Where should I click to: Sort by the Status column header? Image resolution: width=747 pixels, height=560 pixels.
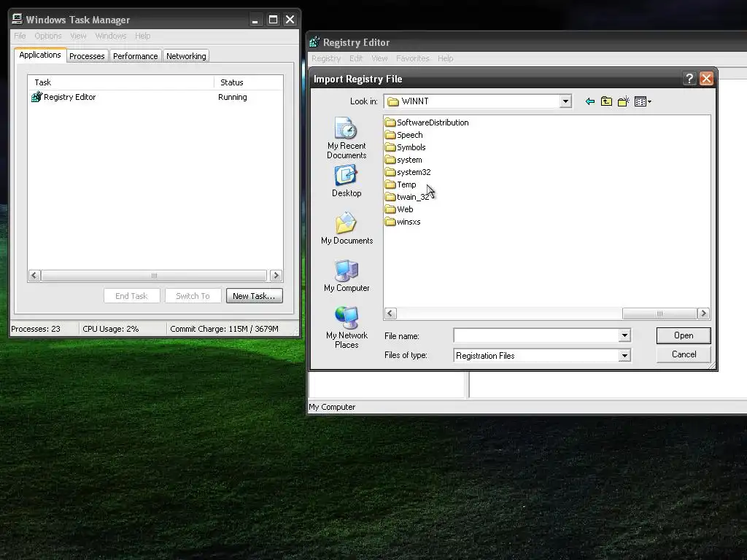tap(248, 82)
